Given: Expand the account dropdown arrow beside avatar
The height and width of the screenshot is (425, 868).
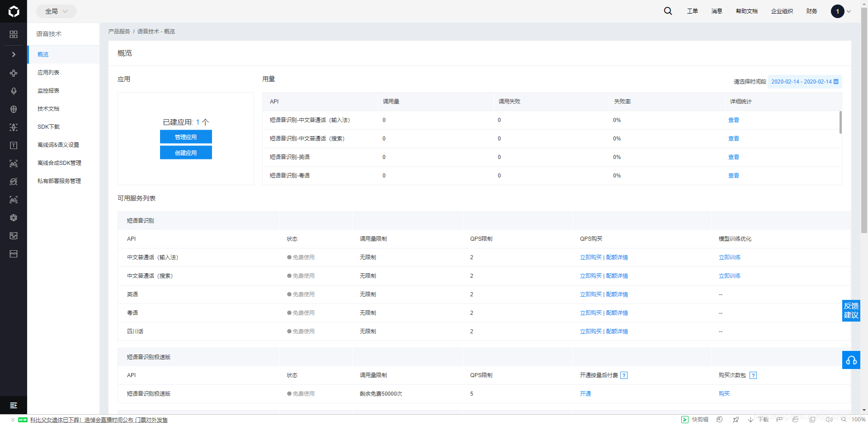Looking at the screenshot, I should pos(849,12).
